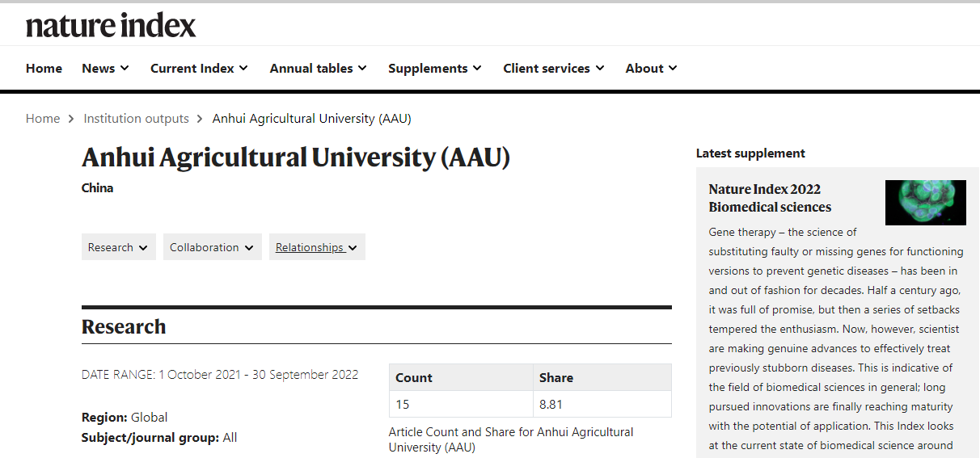The height and width of the screenshot is (458, 980).
Task: Click the Share column header
Action: coord(556,377)
